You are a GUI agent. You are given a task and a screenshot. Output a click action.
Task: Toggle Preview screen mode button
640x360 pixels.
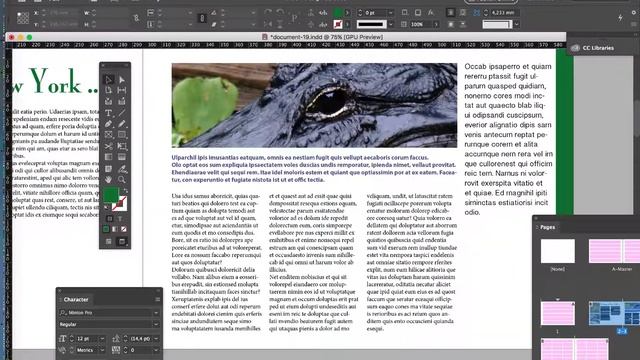click(122, 242)
